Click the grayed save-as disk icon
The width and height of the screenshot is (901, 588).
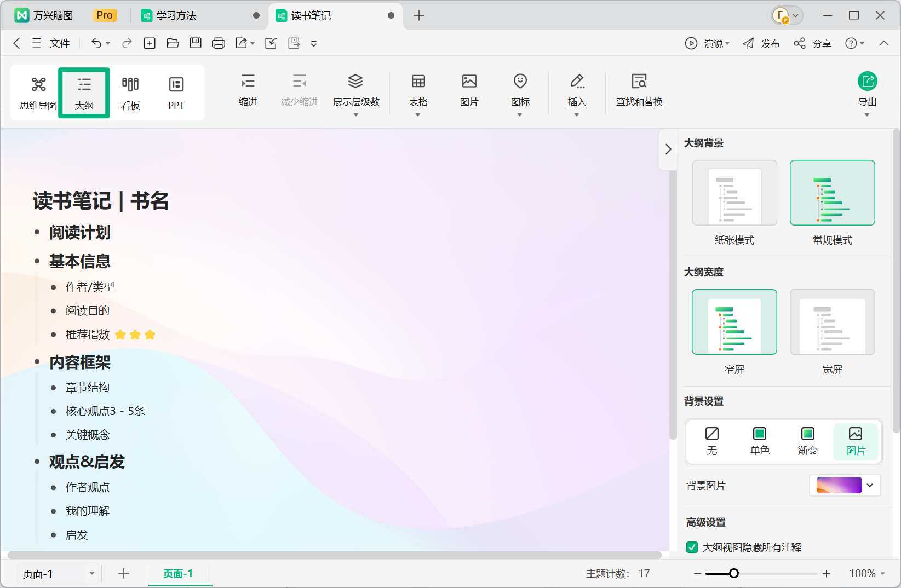click(294, 43)
